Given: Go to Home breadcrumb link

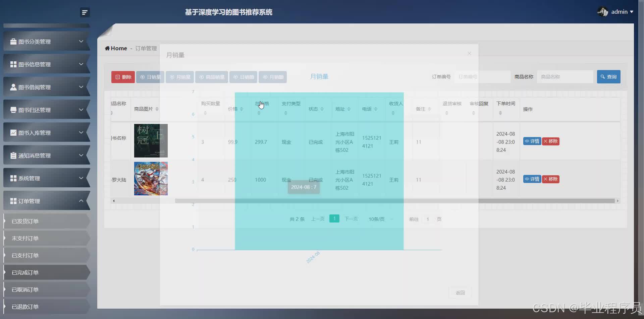Looking at the screenshot, I should tap(116, 48).
